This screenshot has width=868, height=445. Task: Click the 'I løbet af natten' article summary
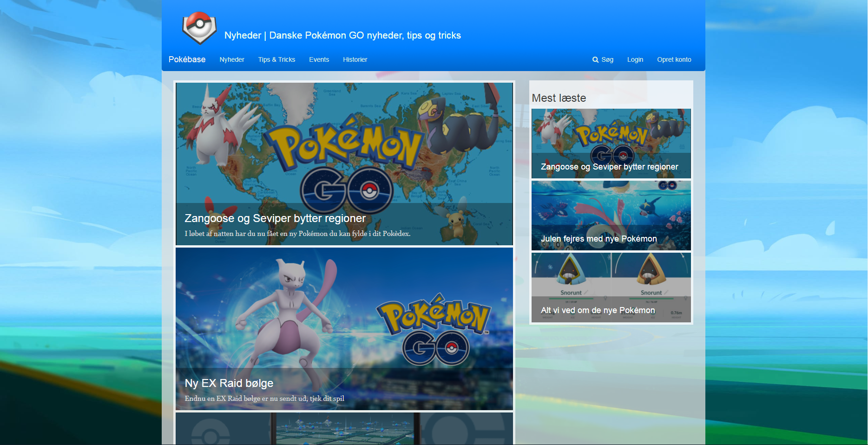(x=297, y=234)
